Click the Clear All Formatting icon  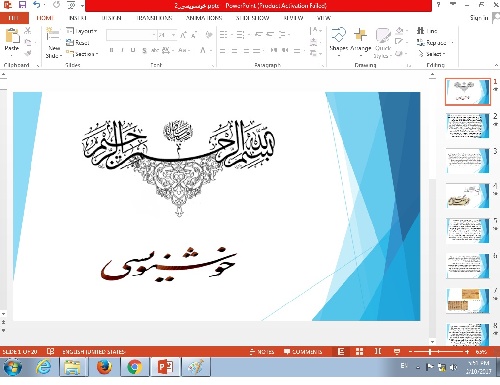[x=209, y=35]
